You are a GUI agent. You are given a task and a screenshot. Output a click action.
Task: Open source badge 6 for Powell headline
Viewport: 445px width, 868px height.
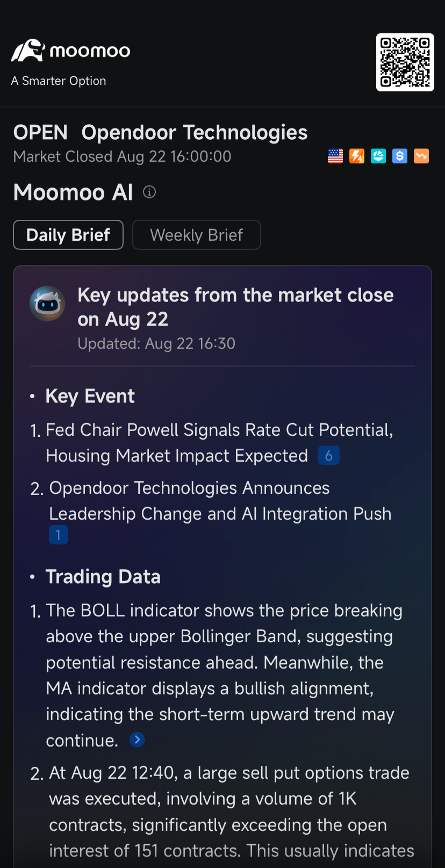coord(329,456)
